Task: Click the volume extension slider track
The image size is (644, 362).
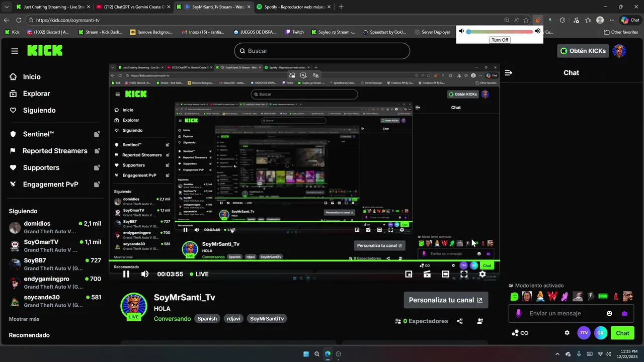Action: tap(500, 32)
